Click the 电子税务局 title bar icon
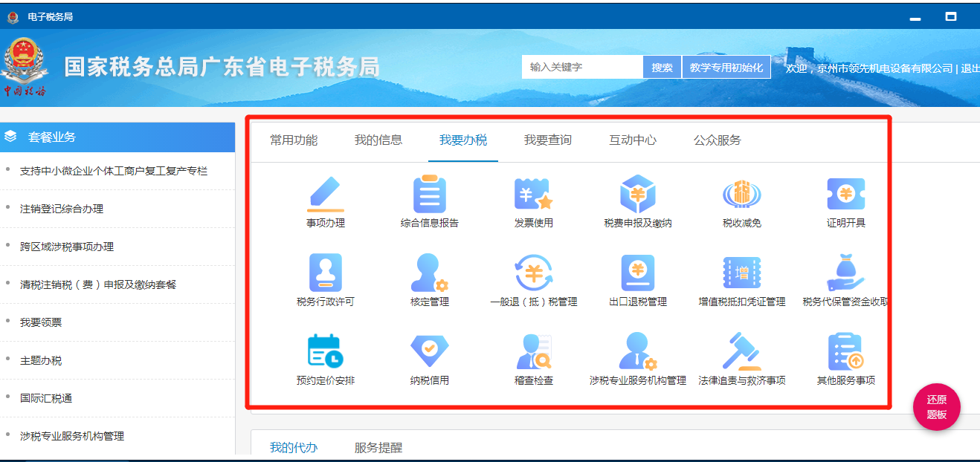This screenshot has width=980, height=462. (x=13, y=16)
